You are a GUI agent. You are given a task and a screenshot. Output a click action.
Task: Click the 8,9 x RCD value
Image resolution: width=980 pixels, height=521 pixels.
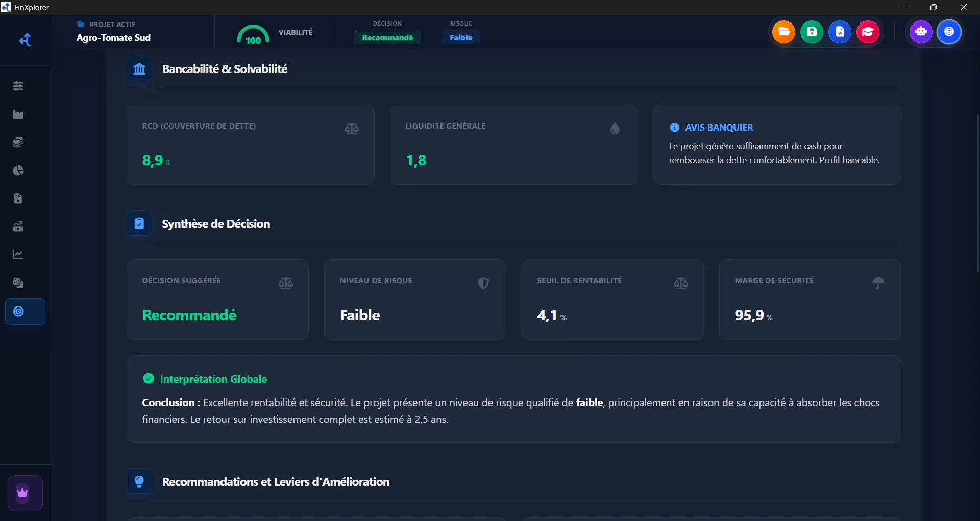[156, 161]
